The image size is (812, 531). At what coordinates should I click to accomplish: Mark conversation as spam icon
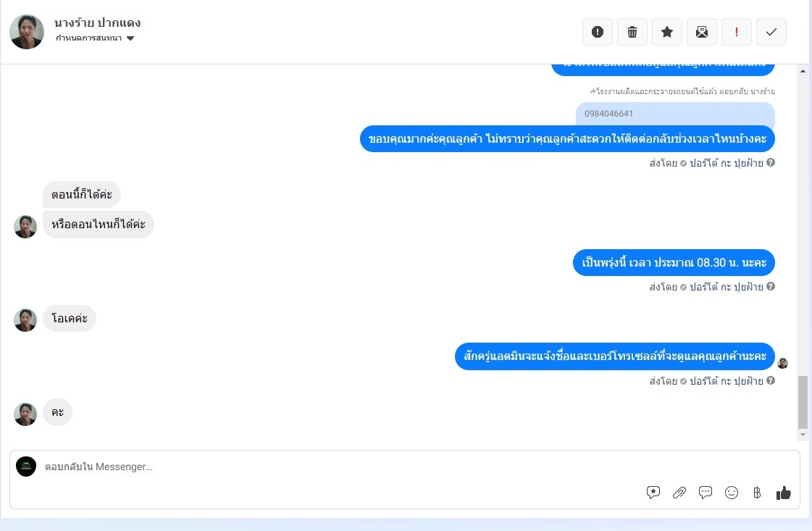click(597, 32)
